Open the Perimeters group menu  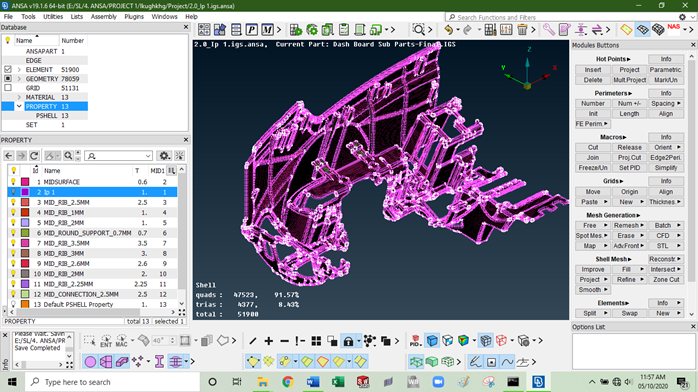coord(613,93)
